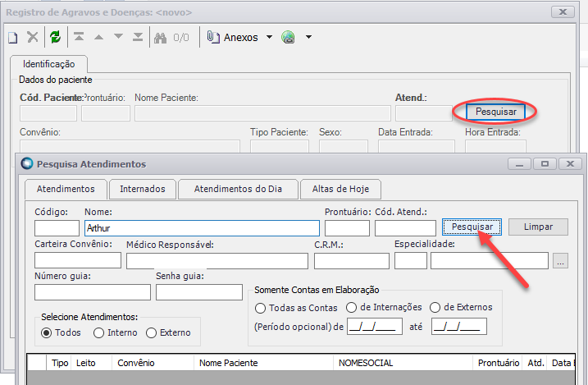Switch to Atendimentos do Dia tab
588x385 pixels.
[238, 189]
